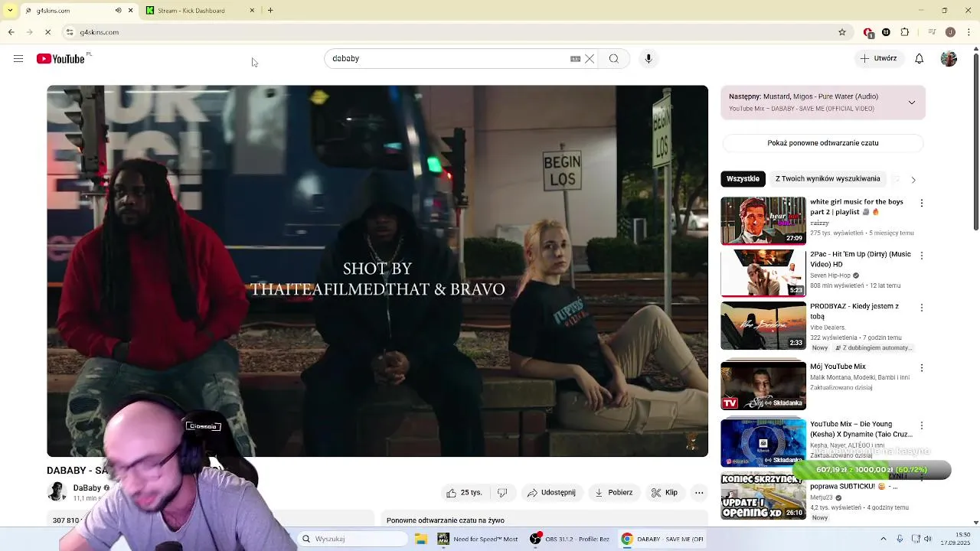Select Z Twoich wyników wyszukiwania chip
The width and height of the screenshot is (980, 551).
tap(828, 179)
